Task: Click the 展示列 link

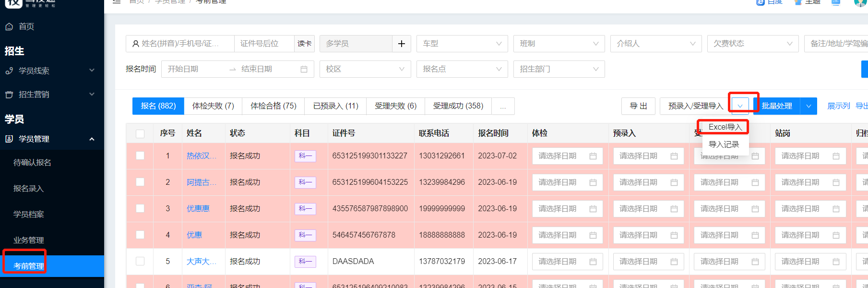Action: [838, 106]
